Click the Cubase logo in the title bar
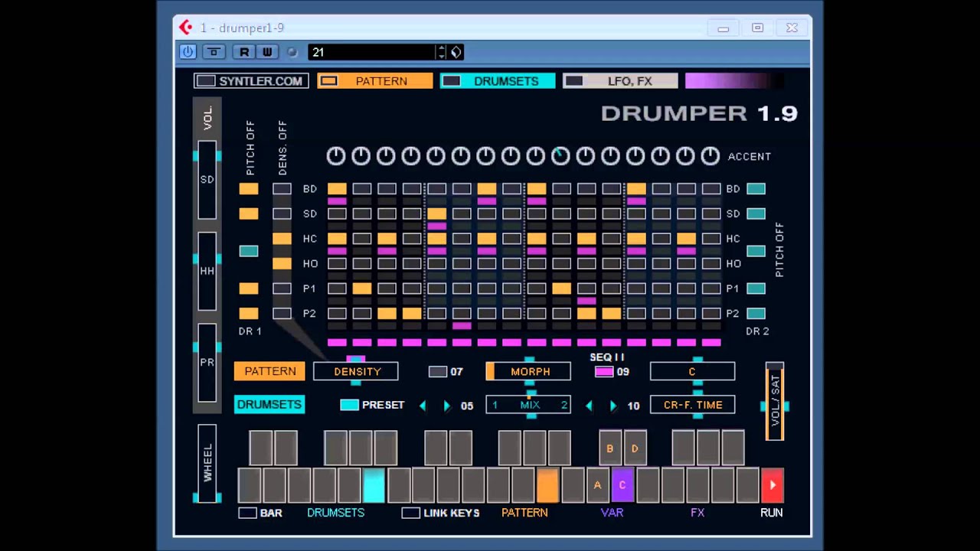 tap(186, 28)
